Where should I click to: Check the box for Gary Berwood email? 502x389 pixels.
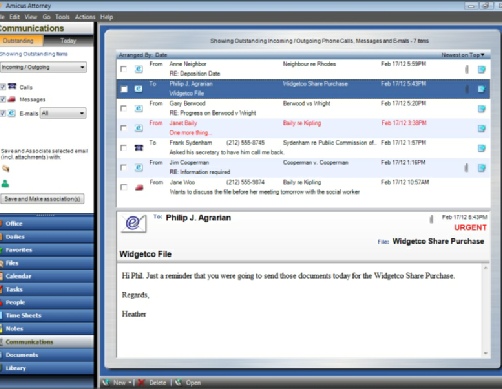123,108
